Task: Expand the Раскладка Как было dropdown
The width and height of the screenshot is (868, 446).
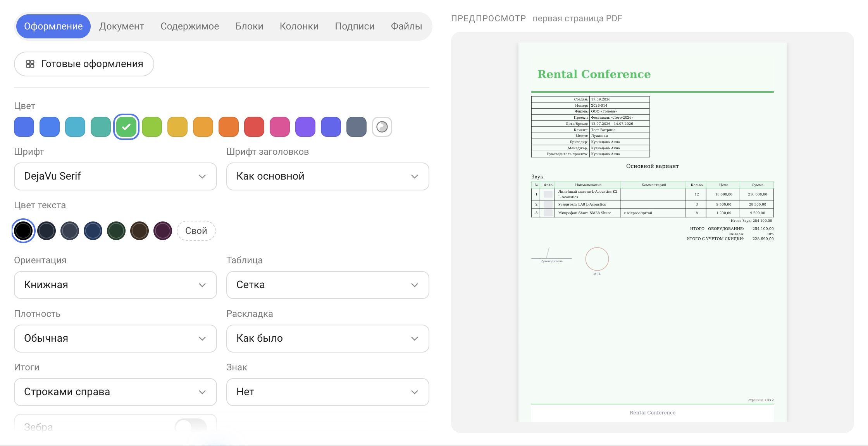Action: tap(328, 339)
